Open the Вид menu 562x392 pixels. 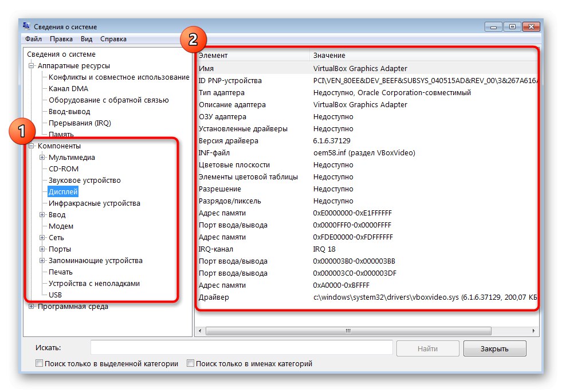(x=87, y=39)
